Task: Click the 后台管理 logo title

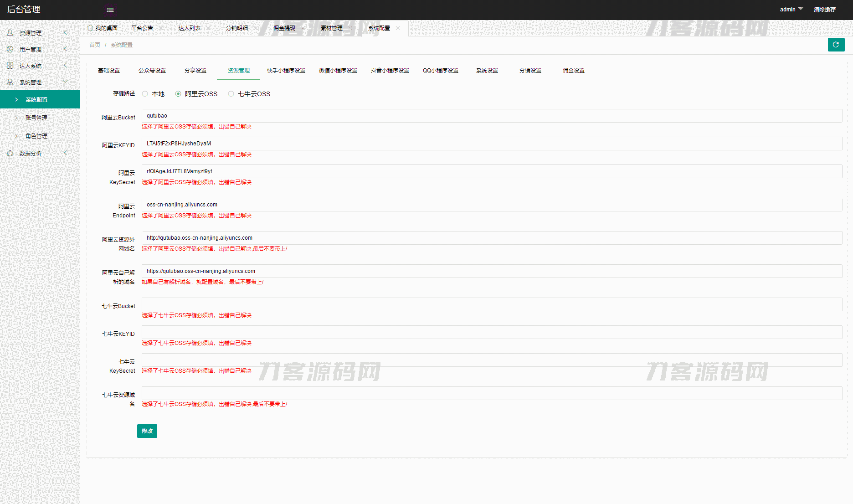Action: [x=24, y=10]
